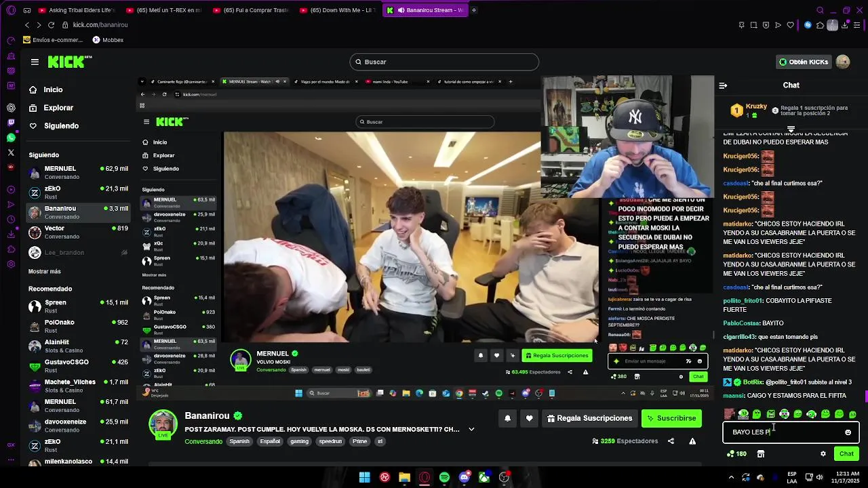Screen dimensions: 868x488
Task: Go to Siguiendo in Kick sidebar
Action: pos(54,126)
